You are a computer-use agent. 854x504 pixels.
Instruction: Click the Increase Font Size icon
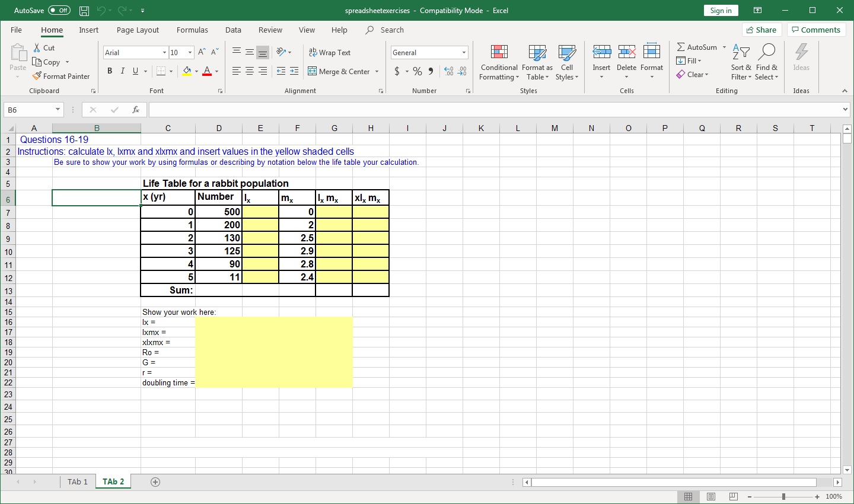coord(202,52)
